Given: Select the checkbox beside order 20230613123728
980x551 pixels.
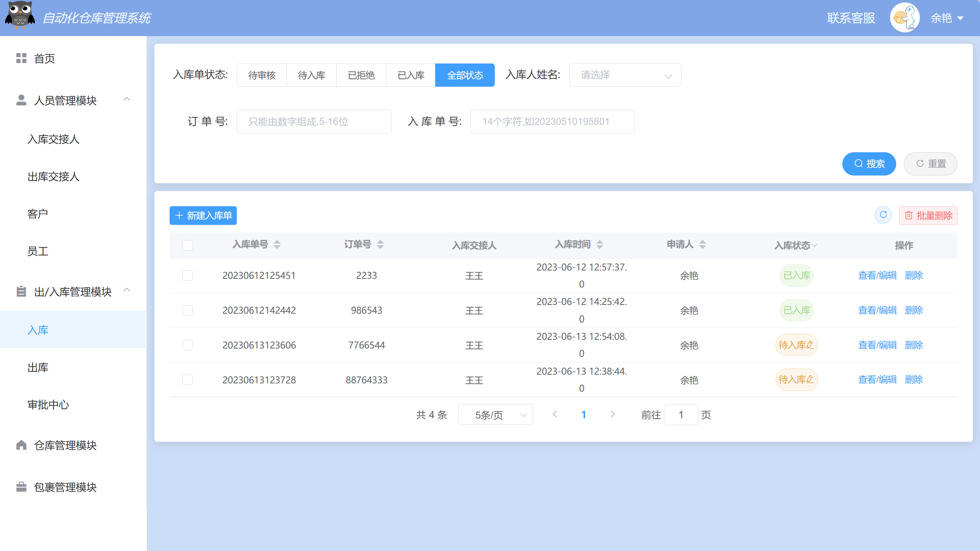Looking at the screenshot, I should click(187, 380).
